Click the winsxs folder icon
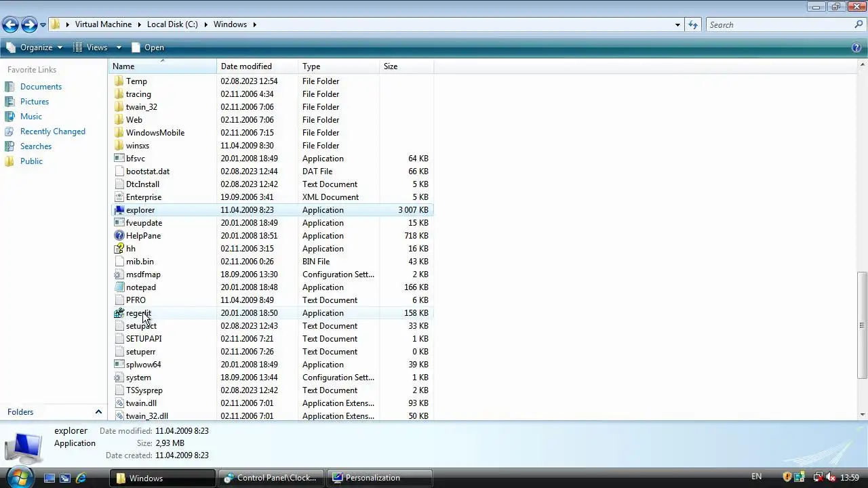The image size is (868, 488). [x=119, y=146]
